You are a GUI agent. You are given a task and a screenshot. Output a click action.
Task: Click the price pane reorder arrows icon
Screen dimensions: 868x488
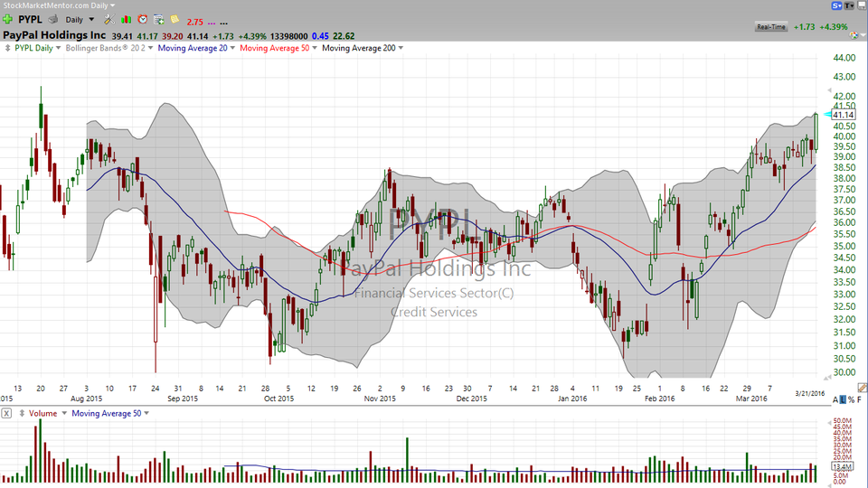point(8,48)
